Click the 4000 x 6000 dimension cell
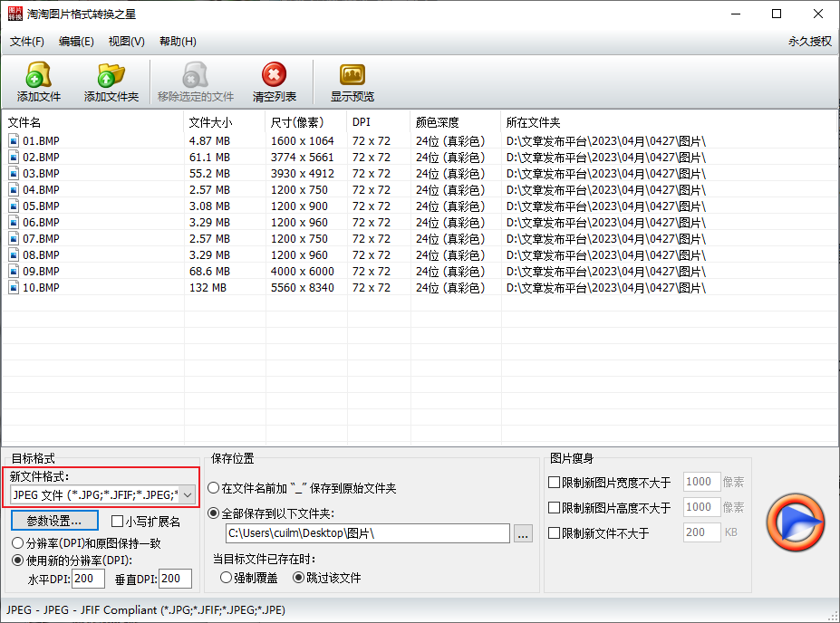Image resolution: width=840 pixels, height=623 pixels. (302, 272)
